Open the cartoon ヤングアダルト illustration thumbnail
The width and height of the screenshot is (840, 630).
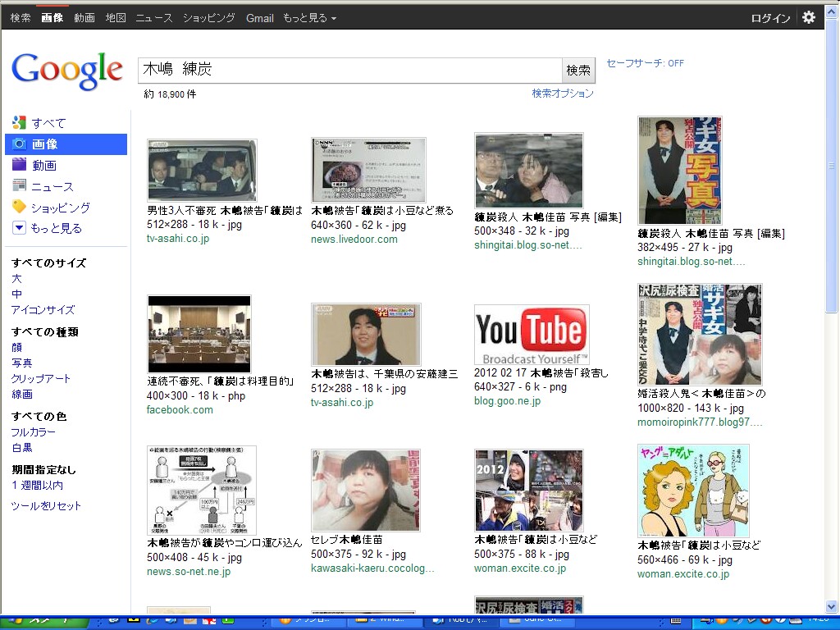pyautogui.click(x=693, y=491)
